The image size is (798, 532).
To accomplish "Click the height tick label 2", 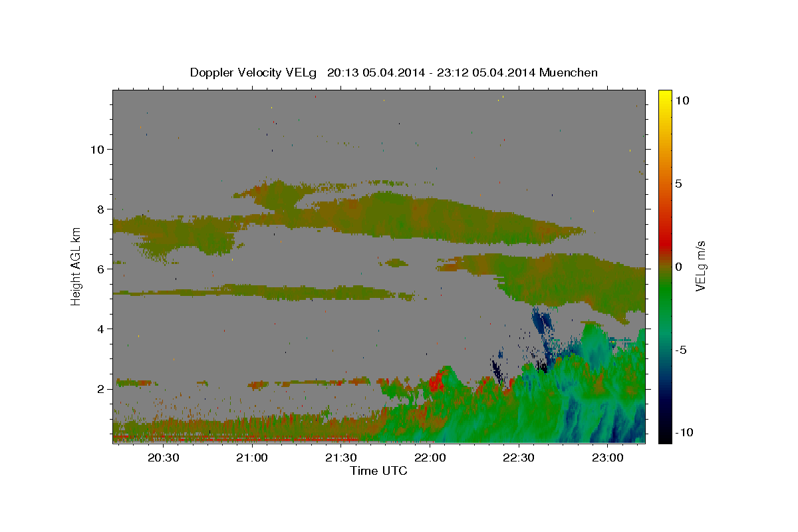I will (102, 388).
